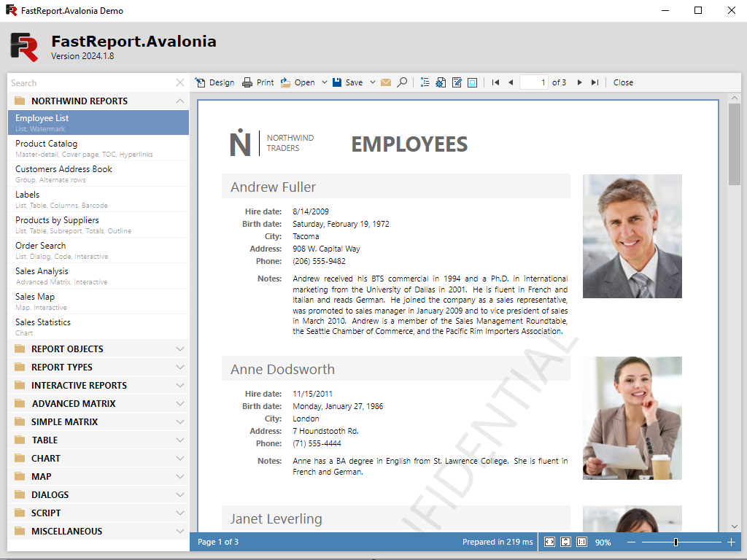This screenshot has width=747, height=560.
Task: Toggle the report outline icon
Action: (425, 82)
